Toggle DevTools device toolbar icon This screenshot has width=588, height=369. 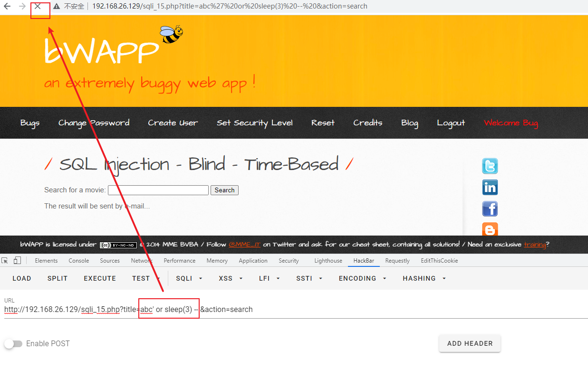click(17, 260)
